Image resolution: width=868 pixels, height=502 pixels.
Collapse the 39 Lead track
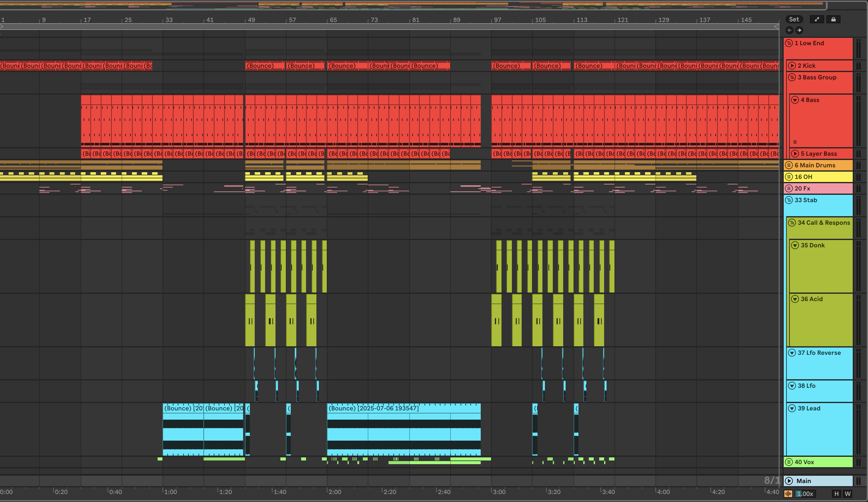792,408
